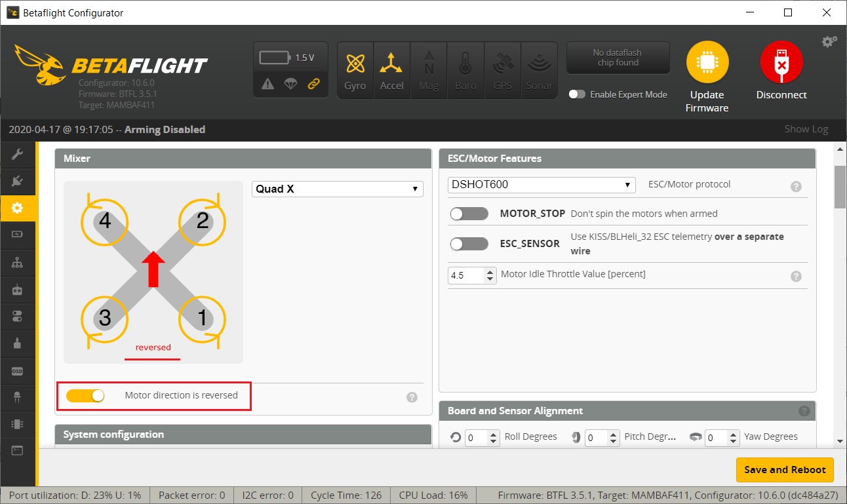Screen dimensions: 847x504
Task: Click the 'Cycle Time: 126' status entry
Action: pos(345,495)
